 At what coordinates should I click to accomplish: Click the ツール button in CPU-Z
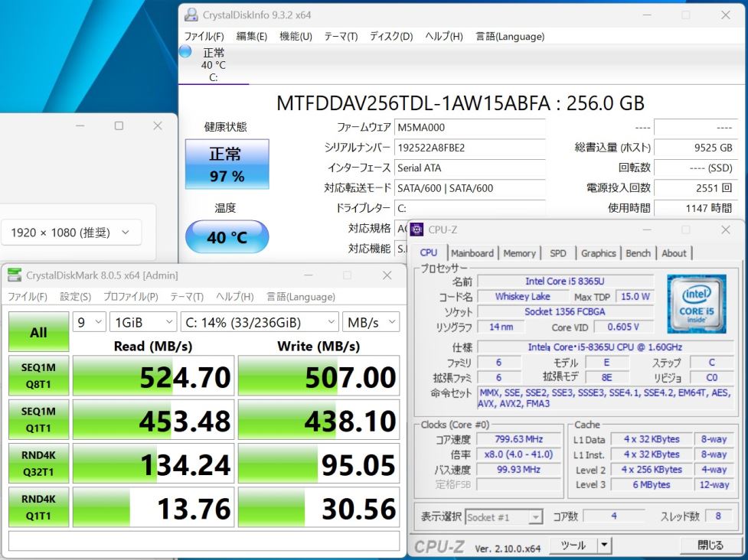tap(573, 545)
